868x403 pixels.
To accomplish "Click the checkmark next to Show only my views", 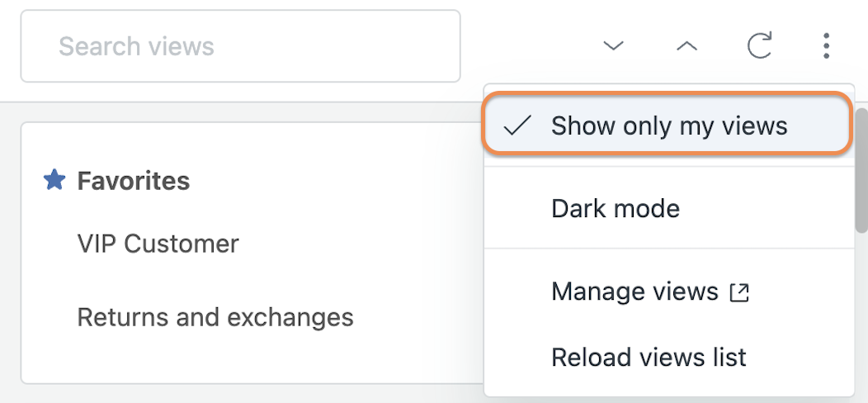I will (517, 126).
